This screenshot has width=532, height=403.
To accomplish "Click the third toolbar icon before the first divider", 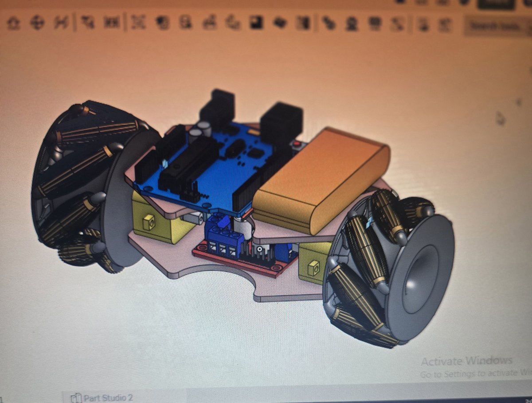I will point(61,23).
